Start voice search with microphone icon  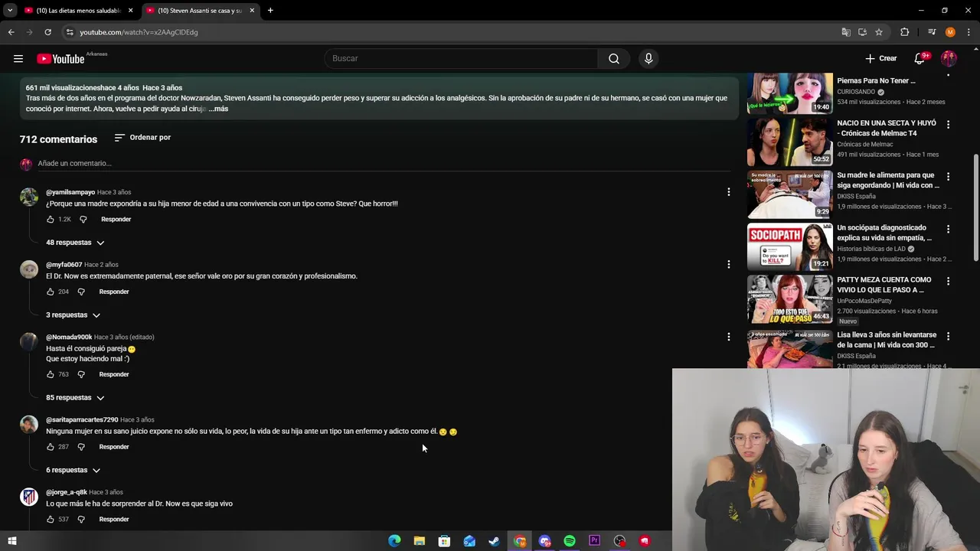(648, 59)
